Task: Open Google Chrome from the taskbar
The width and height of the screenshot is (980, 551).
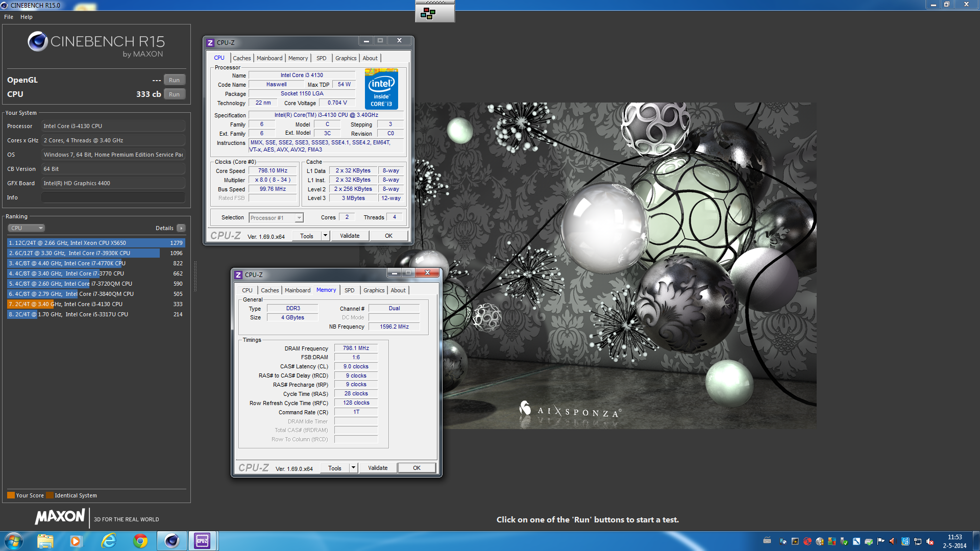Action: click(x=140, y=541)
